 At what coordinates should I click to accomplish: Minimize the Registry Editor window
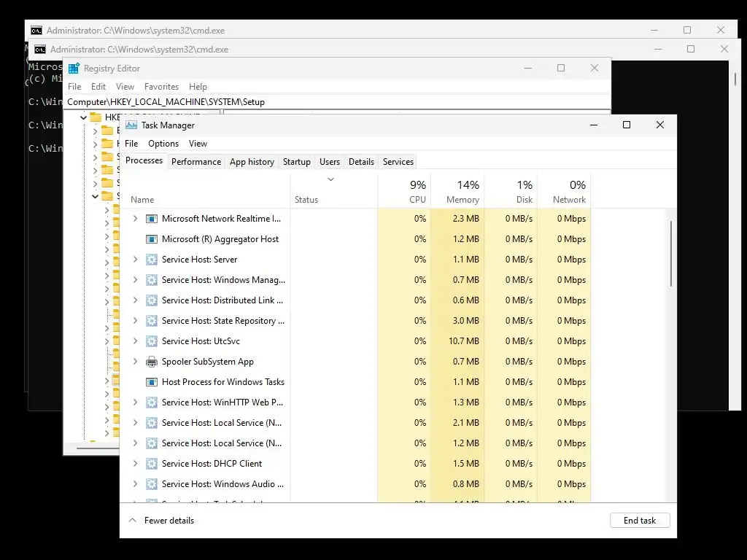[x=528, y=68]
